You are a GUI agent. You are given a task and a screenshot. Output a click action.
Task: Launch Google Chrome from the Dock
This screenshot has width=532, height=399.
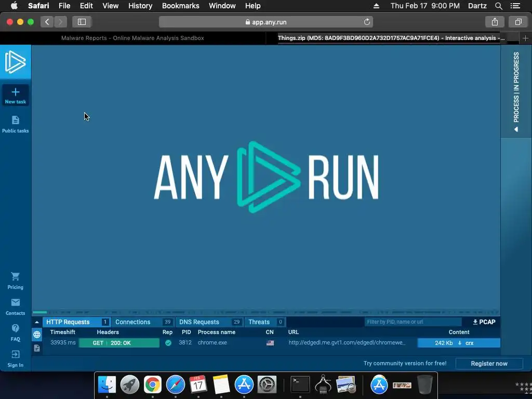click(x=153, y=385)
